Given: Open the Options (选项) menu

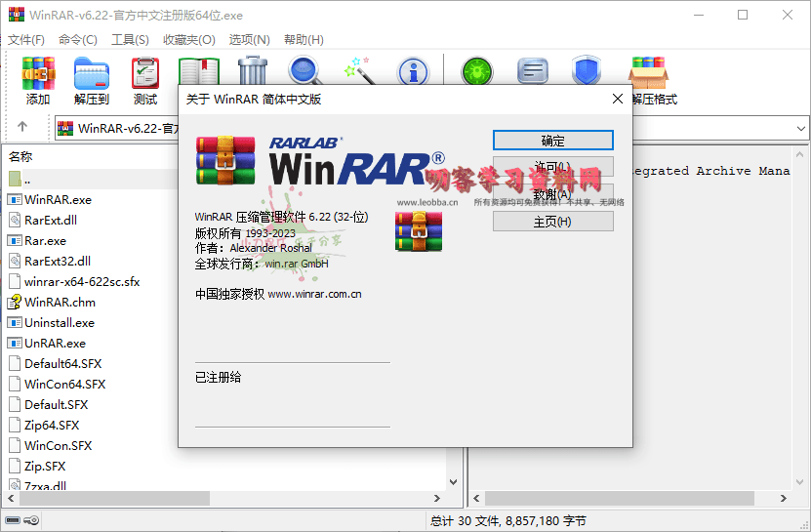Looking at the screenshot, I should point(249,40).
